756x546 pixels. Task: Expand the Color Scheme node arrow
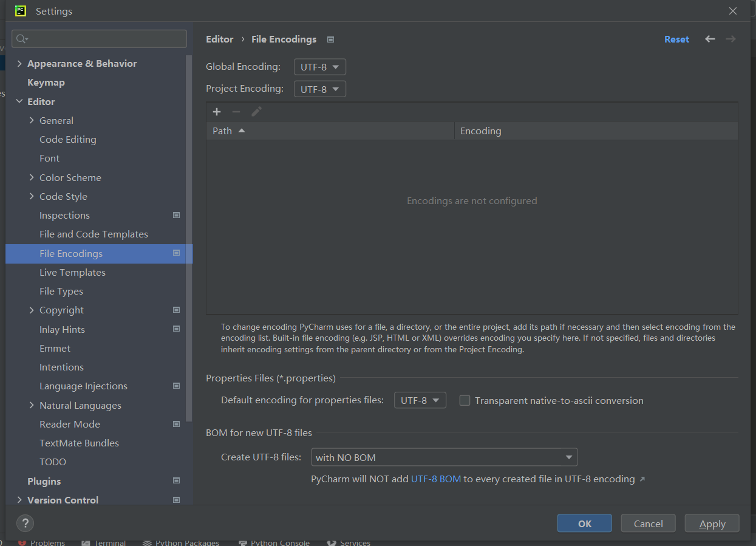click(x=32, y=177)
